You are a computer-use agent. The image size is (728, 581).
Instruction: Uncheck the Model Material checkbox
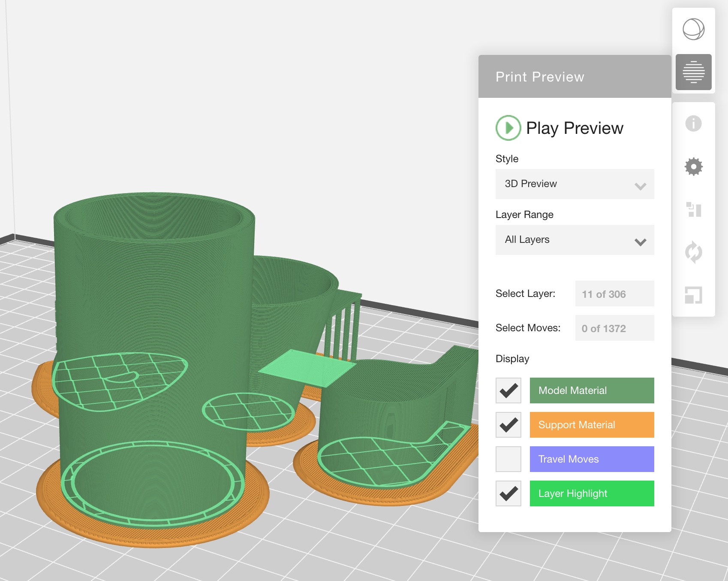click(x=508, y=390)
